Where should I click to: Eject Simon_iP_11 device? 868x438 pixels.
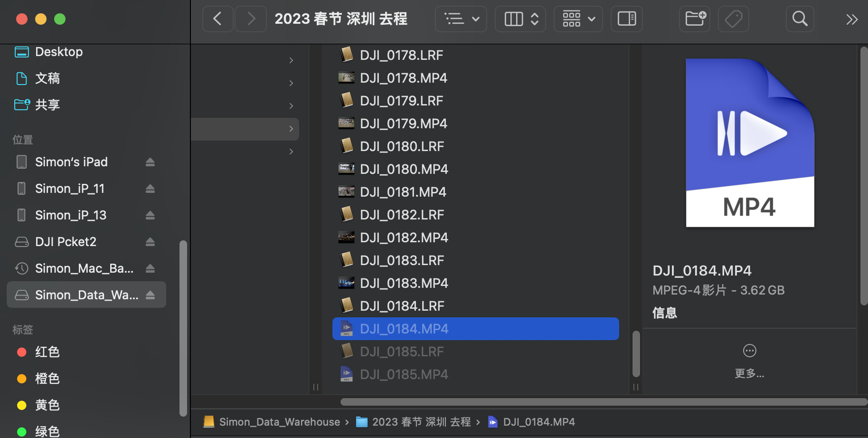151,189
